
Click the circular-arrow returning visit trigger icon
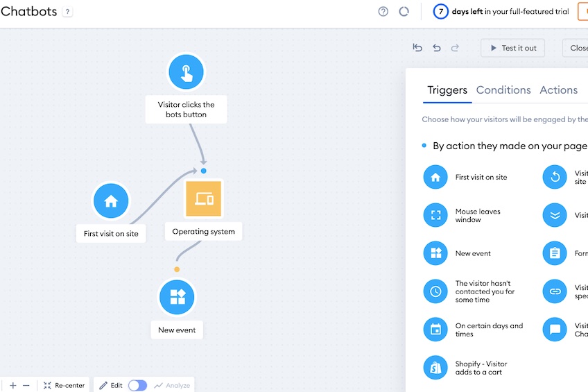(555, 177)
